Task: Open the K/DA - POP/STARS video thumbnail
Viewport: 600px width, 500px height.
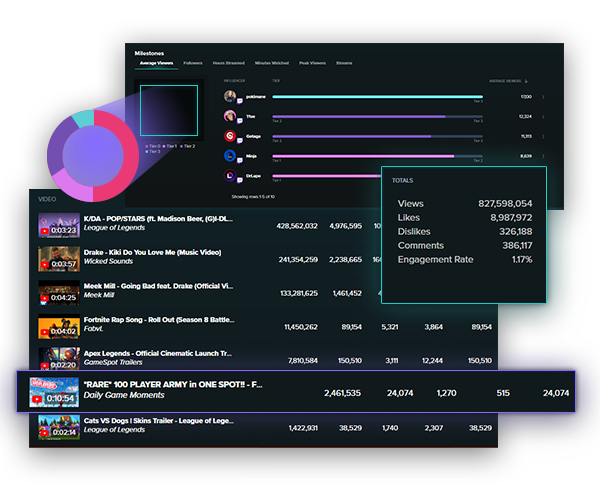Action: (x=59, y=225)
